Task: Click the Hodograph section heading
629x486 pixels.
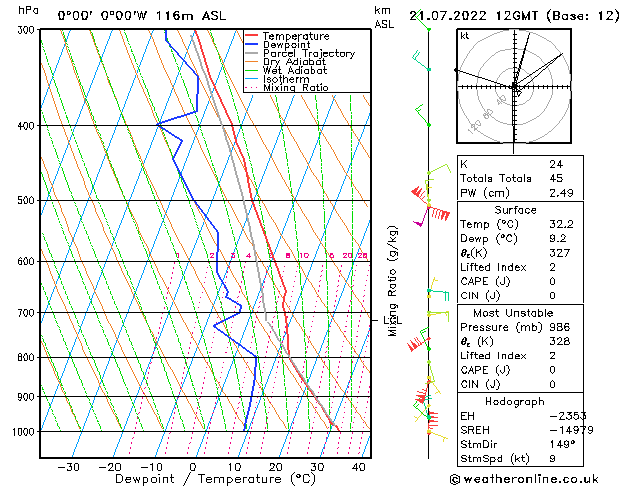Action: [x=515, y=401]
